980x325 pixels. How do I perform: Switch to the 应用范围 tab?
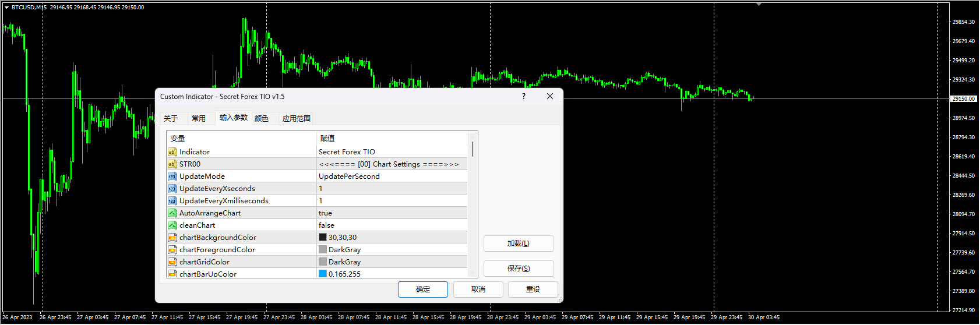pos(297,118)
